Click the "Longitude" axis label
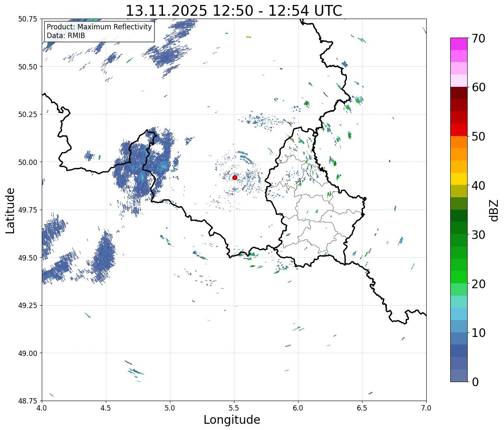The height and width of the screenshot is (430, 504). [x=232, y=420]
